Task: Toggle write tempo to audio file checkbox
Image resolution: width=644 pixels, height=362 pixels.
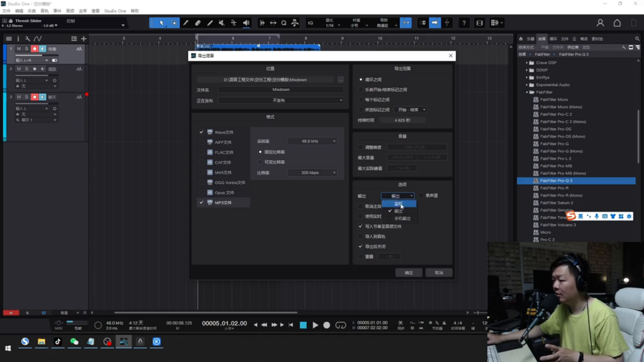Action: pos(360,226)
